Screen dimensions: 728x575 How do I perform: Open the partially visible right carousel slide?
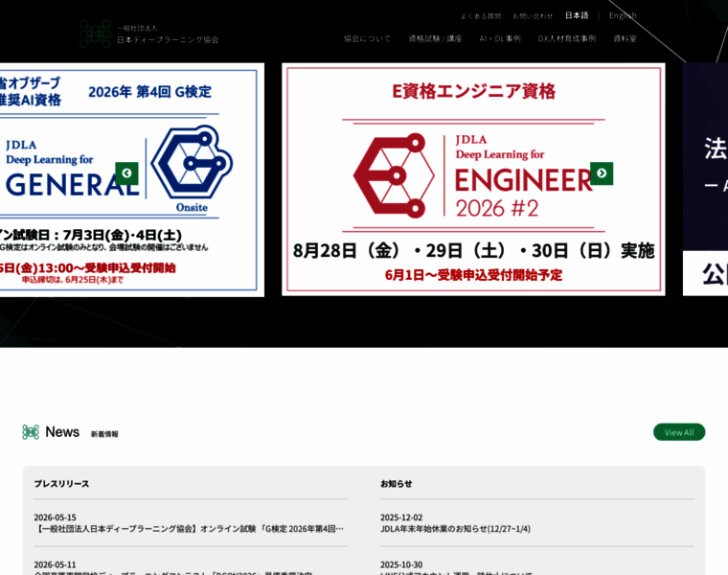tap(705, 179)
